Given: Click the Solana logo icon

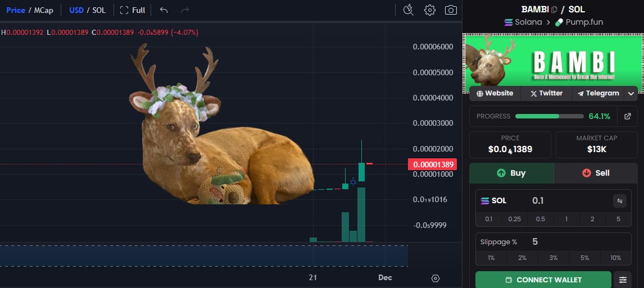Looking at the screenshot, I should (x=509, y=22).
